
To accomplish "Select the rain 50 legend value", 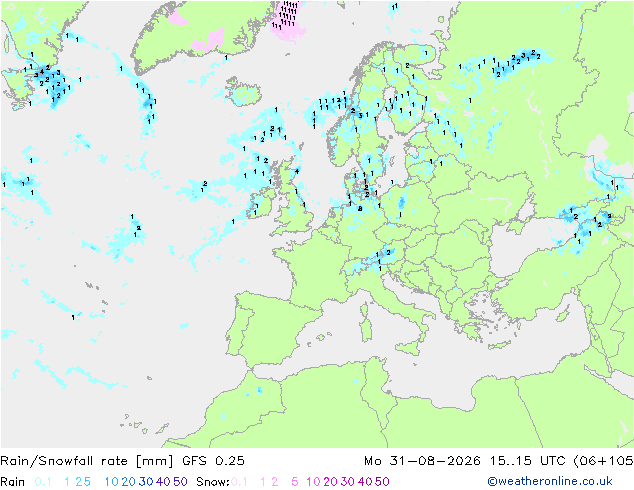I will [180, 482].
